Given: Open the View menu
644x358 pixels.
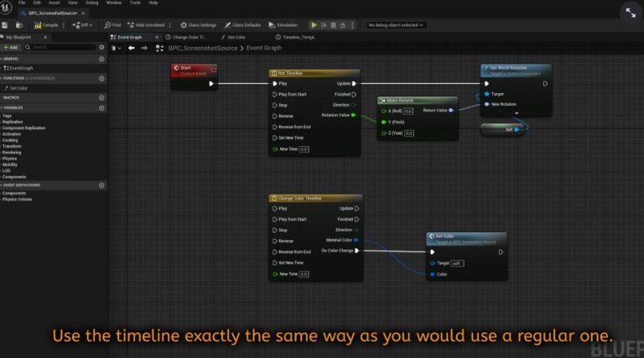Looking at the screenshot, I should pos(73,3).
